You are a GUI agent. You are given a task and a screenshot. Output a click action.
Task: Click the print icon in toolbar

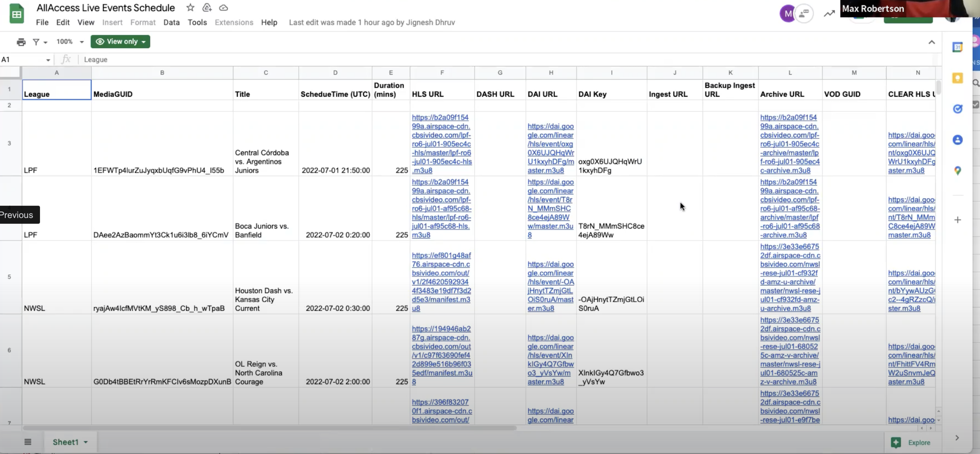click(21, 42)
